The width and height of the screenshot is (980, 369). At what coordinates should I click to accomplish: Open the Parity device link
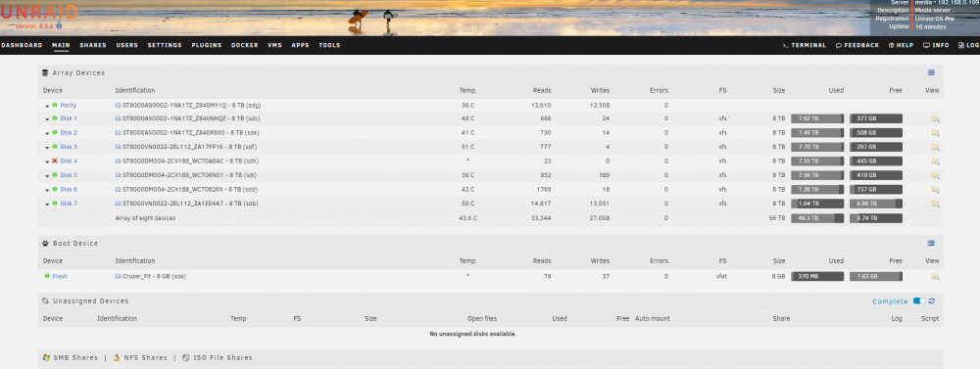tap(69, 106)
